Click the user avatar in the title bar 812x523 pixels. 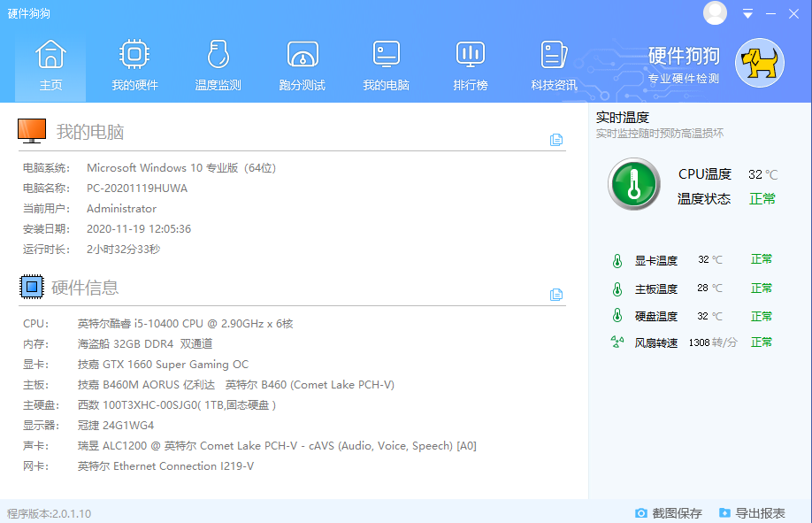tap(715, 13)
